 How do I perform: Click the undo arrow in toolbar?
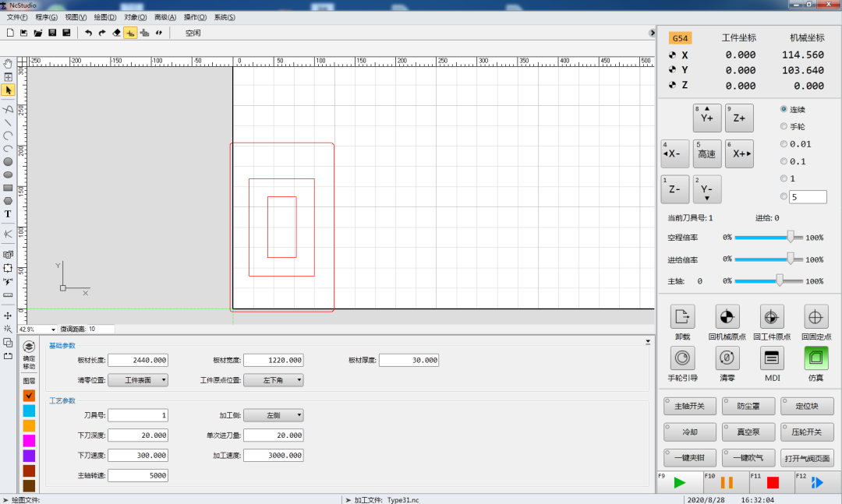pyautogui.click(x=88, y=33)
